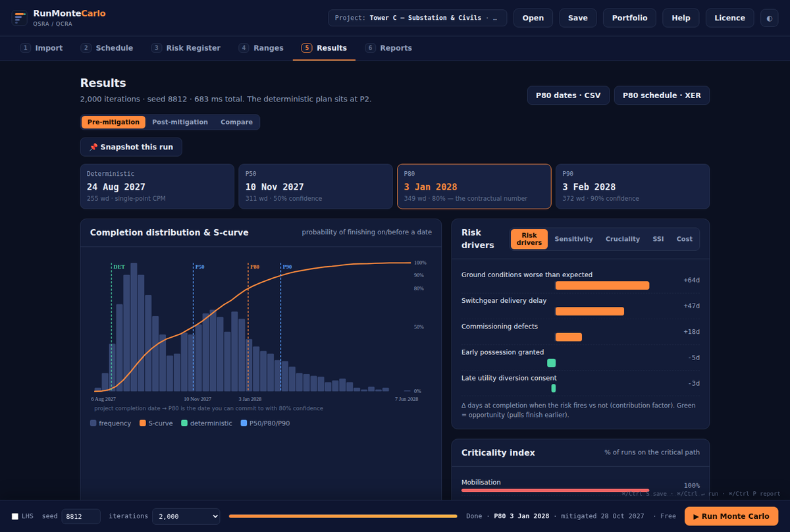The image size is (790, 532).
Task: Click the P50 marker on the chart
Action: coord(199,267)
